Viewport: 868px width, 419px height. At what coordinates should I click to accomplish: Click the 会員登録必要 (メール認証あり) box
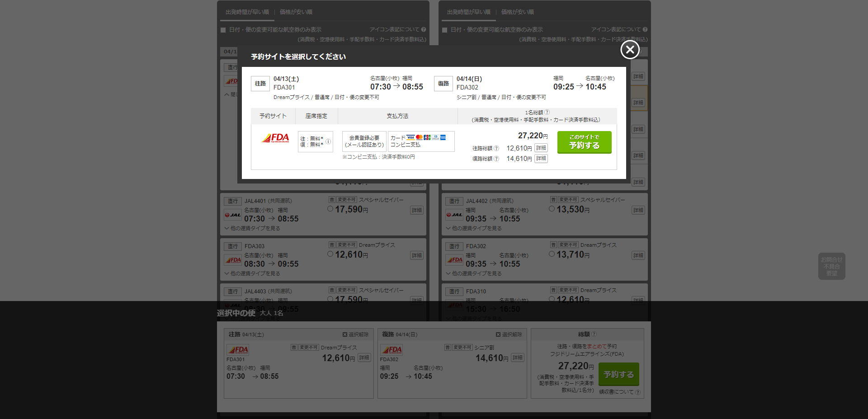[364, 141]
